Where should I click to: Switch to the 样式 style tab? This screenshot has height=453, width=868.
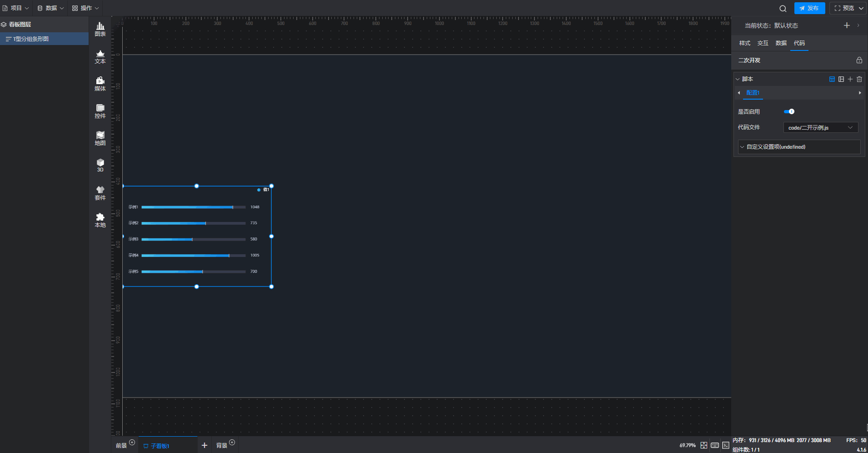(744, 43)
